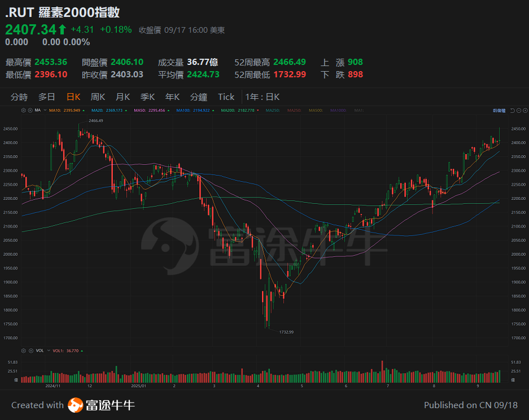529x420 pixels.
Task: Click the 2466.49 high price marker
Action: (x=96, y=121)
